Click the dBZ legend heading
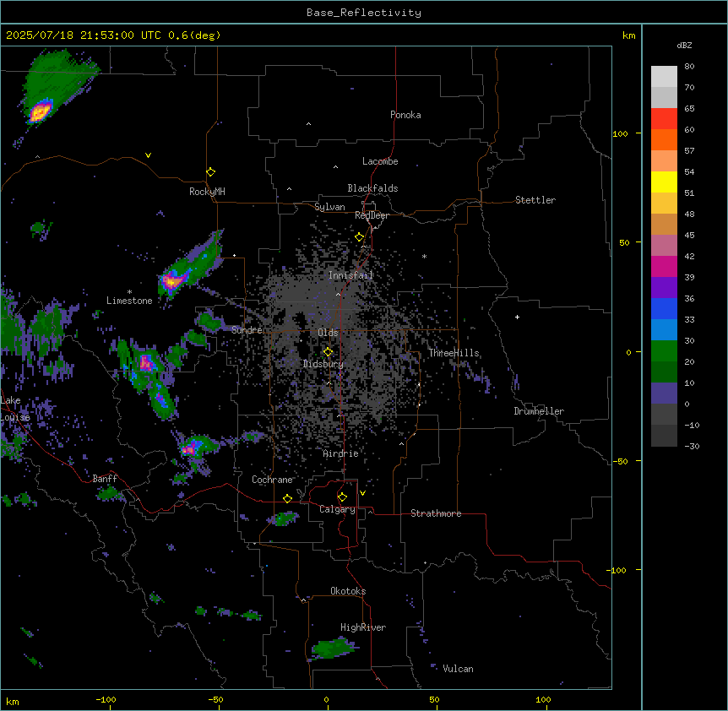Screen dimensions: 728x711 684,45
